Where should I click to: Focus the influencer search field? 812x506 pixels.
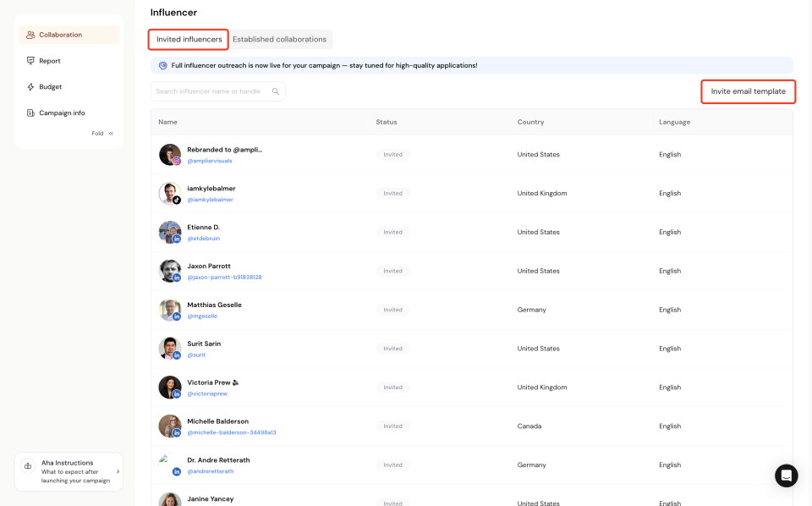click(211, 91)
